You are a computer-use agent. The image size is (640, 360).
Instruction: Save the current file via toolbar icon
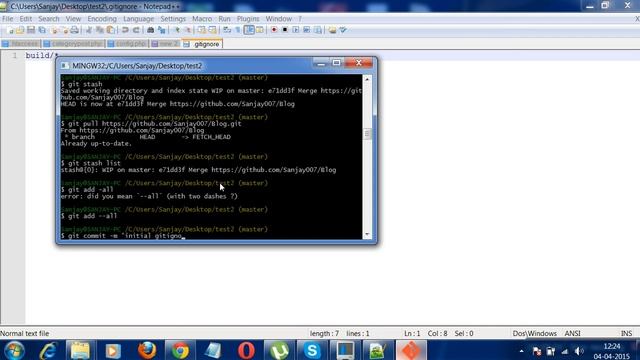point(31,30)
